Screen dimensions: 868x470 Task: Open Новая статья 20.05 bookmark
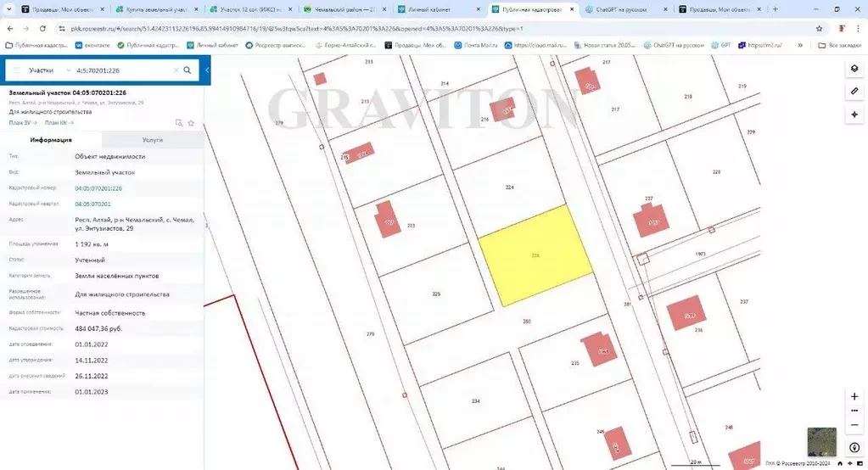coord(606,46)
